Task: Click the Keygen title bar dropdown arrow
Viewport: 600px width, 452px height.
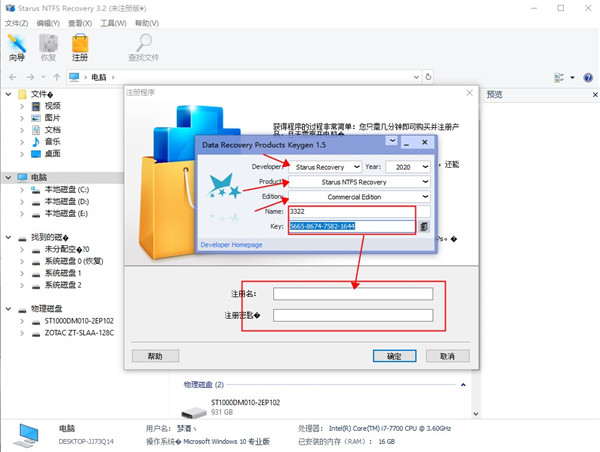Action: coord(392,140)
